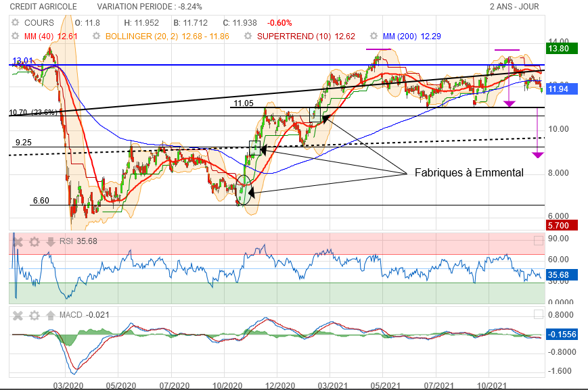The height and width of the screenshot is (390, 588).
Task: Click the VARIATION PERIODE -8.24% text
Action: coord(150,7)
